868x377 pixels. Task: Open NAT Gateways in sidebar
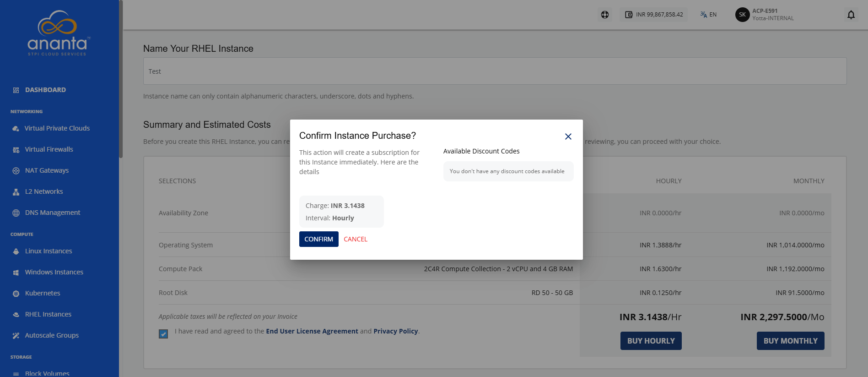[x=47, y=170]
